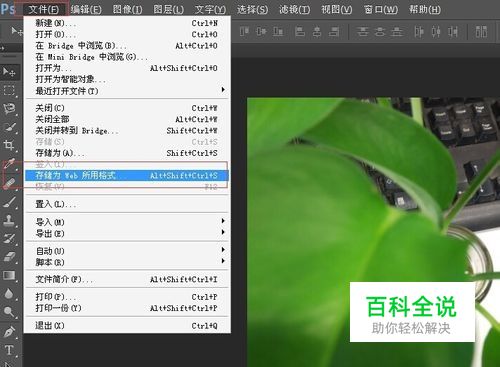Select the Lasso tool
The width and height of the screenshot is (500, 367).
click(9, 109)
